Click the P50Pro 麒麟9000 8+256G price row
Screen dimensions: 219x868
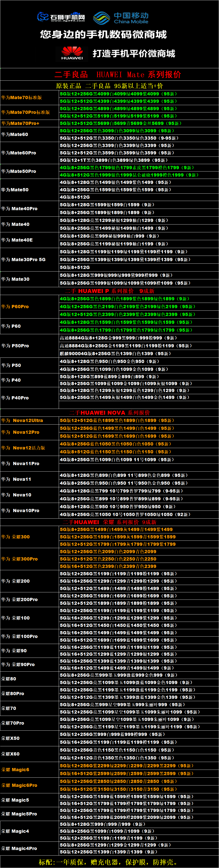point(139,354)
